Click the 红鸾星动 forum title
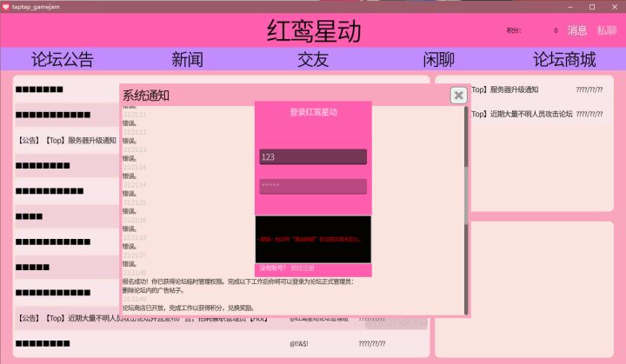 coord(314,30)
